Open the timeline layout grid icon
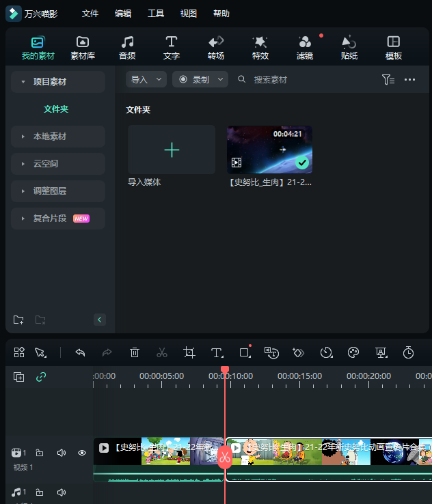Viewport: 432px width, 504px height. (x=19, y=352)
